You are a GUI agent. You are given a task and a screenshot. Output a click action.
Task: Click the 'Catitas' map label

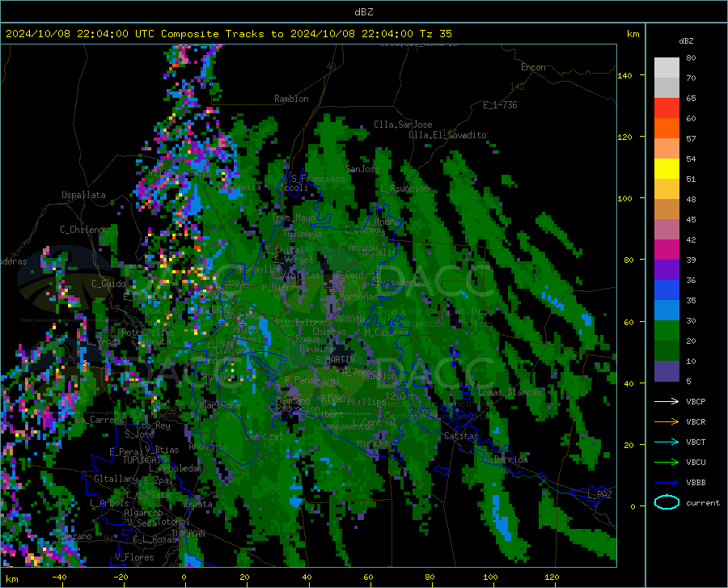461,436
